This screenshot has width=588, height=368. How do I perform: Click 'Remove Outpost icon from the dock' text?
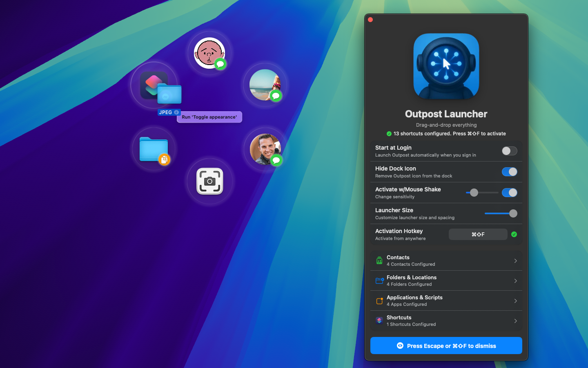point(414,176)
